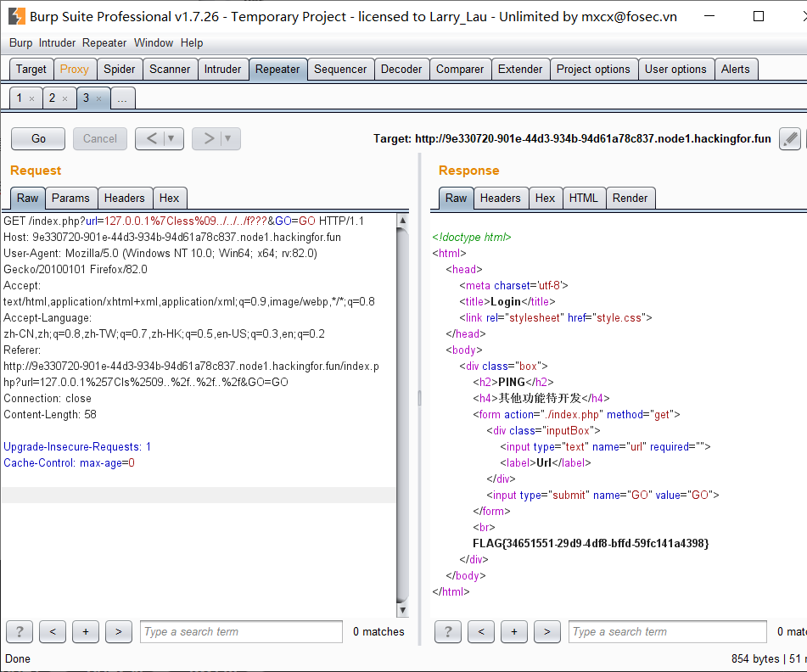Click the request pane vertical scrollbar thumb

click(x=402, y=414)
